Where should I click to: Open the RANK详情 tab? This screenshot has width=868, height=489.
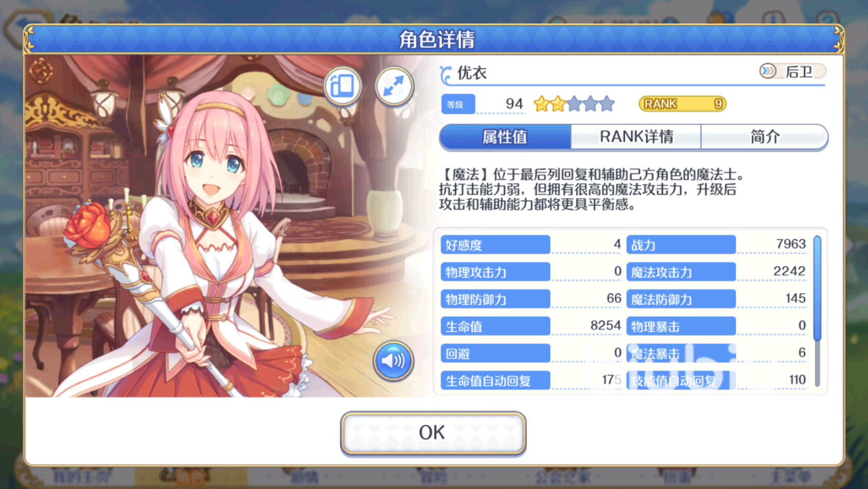[x=636, y=137]
